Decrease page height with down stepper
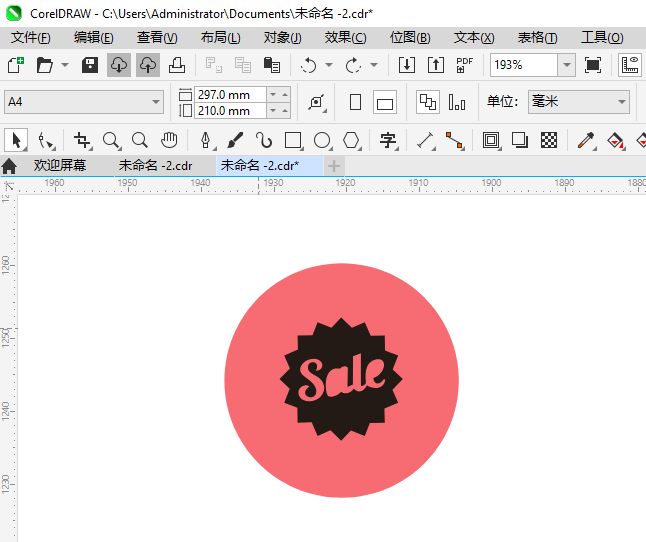The width and height of the screenshot is (646, 542). click(x=273, y=111)
